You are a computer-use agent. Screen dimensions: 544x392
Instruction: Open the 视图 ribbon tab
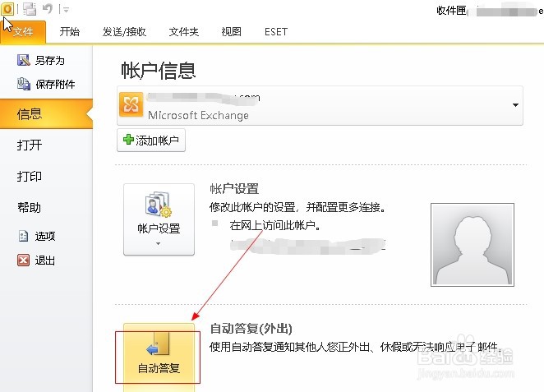(x=232, y=31)
